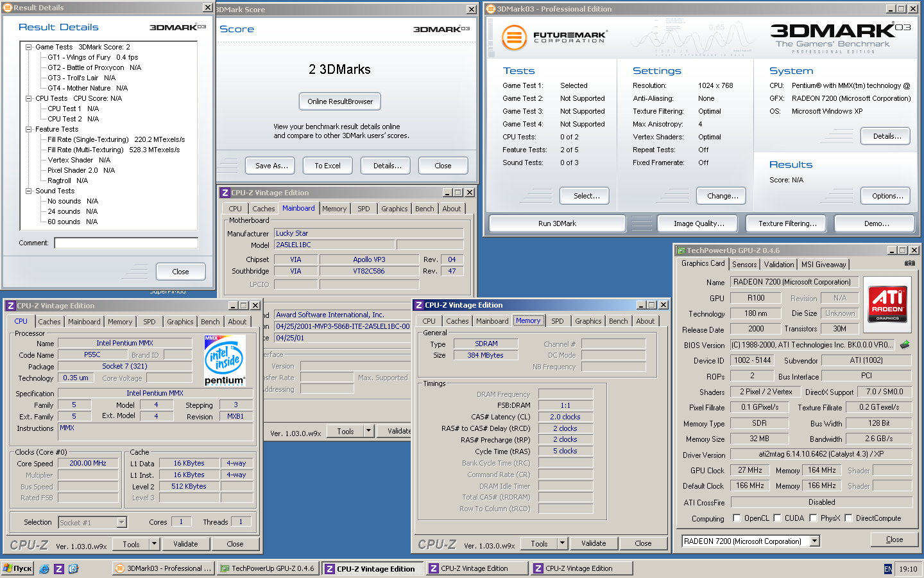Image resolution: width=924 pixels, height=578 pixels.
Task: Click the Futuremark Corporation logo
Action: pyautogui.click(x=553, y=38)
